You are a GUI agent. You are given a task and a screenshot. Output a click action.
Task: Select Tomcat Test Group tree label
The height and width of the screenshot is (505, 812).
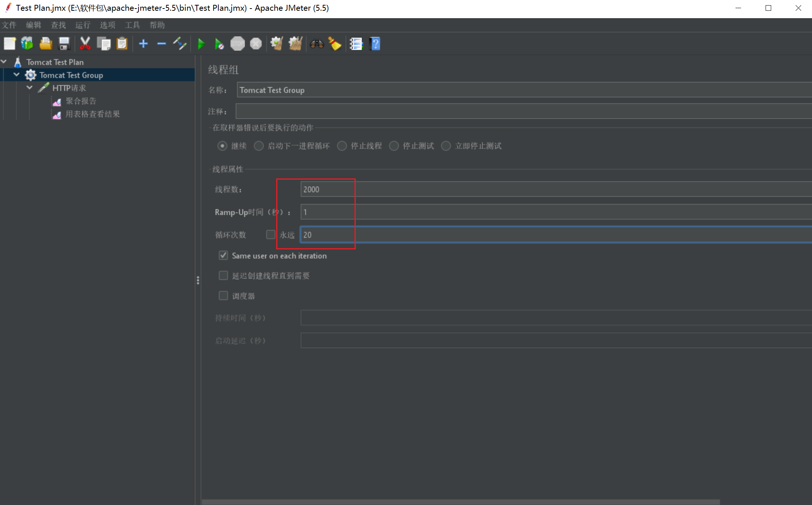tap(71, 75)
